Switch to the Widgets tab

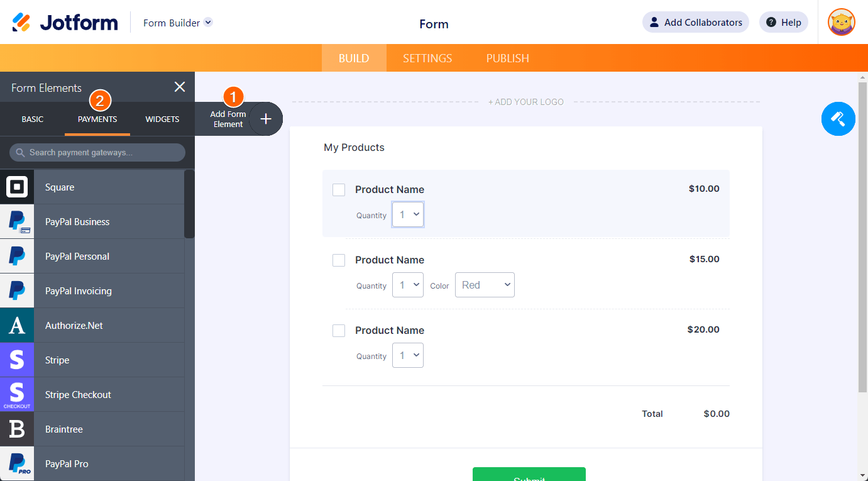[162, 119]
